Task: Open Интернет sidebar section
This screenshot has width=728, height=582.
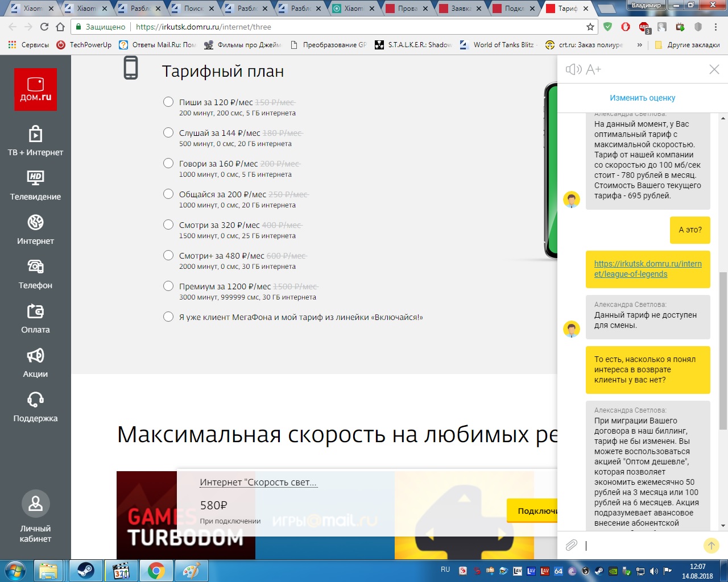Action: click(35, 229)
